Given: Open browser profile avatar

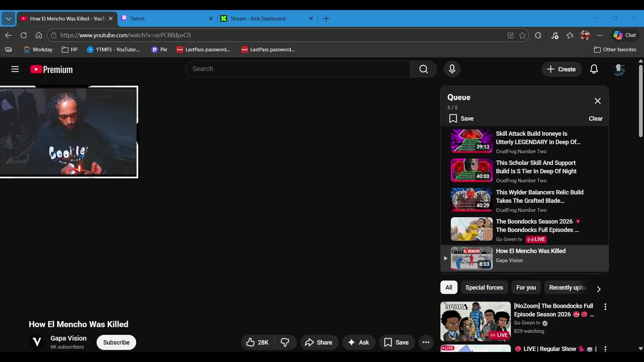Looking at the screenshot, I should point(585,35).
